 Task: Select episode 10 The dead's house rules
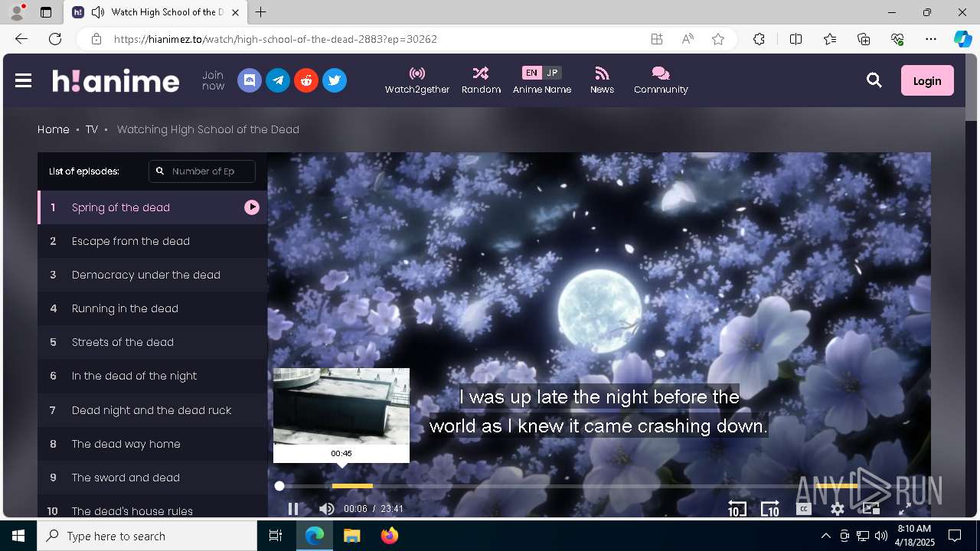pos(152,507)
